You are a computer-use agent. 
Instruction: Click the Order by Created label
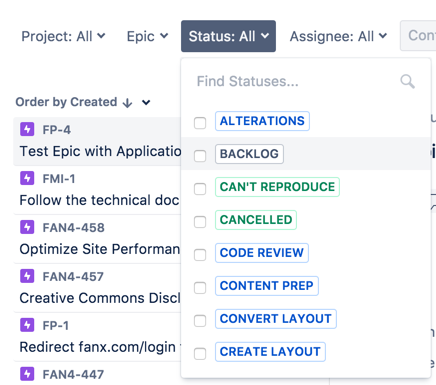66,102
